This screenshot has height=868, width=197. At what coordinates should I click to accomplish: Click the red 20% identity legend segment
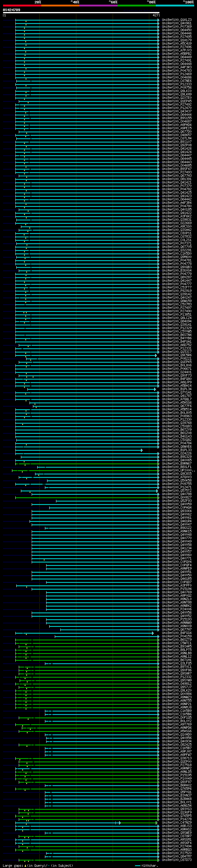click(22, 6)
